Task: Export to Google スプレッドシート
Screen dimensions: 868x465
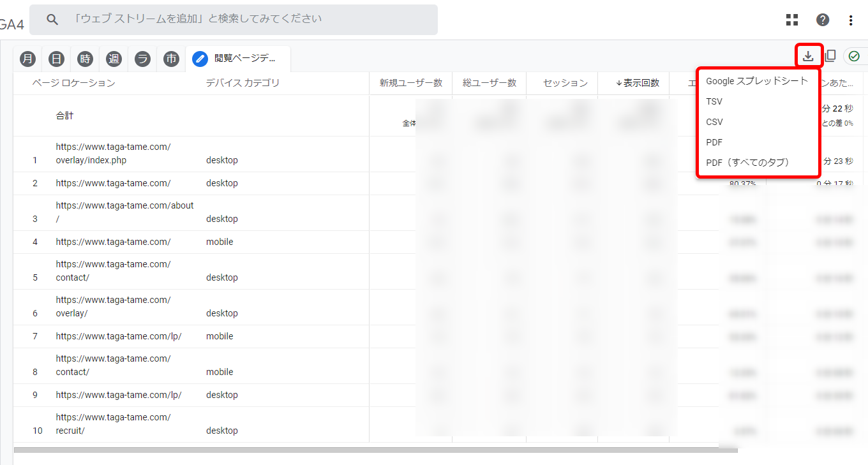Action: pos(757,81)
